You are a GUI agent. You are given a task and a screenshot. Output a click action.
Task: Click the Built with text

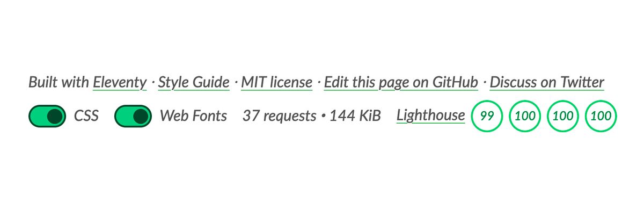coord(58,83)
